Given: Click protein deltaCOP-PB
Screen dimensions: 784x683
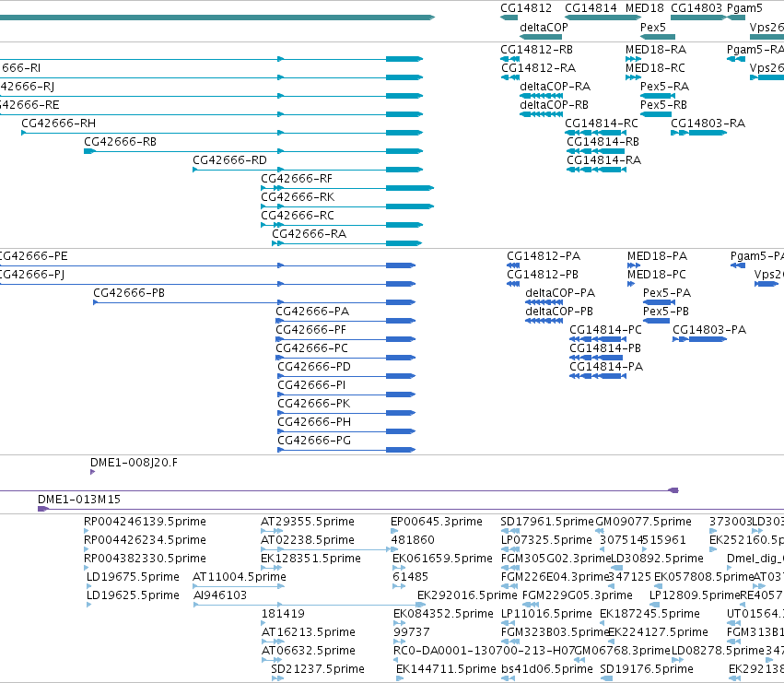Looking at the screenshot, I should tap(559, 312).
